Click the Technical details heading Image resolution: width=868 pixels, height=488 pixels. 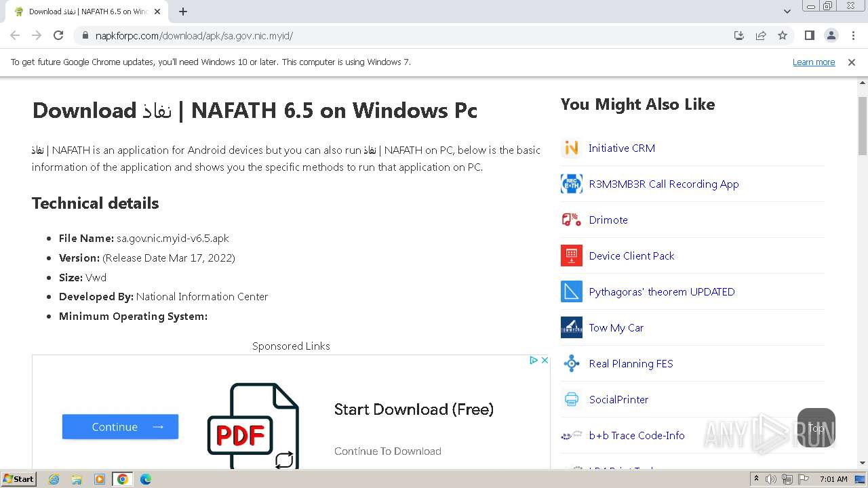point(96,203)
